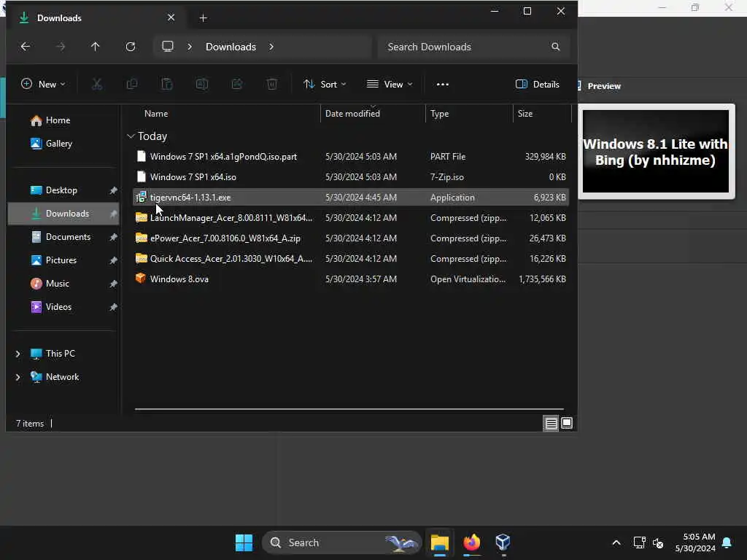Open Documents in the sidebar

[x=63, y=237]
